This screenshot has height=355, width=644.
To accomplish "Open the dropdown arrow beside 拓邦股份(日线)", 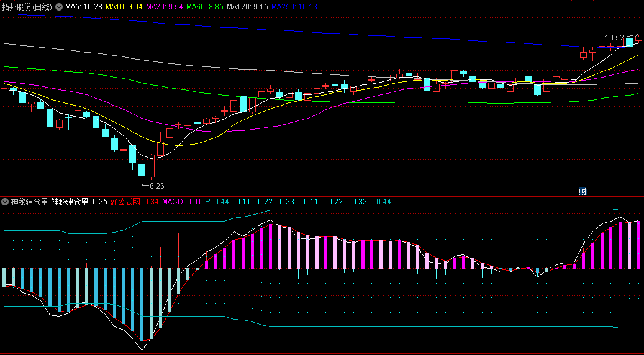I will click(x=59, y=7).
